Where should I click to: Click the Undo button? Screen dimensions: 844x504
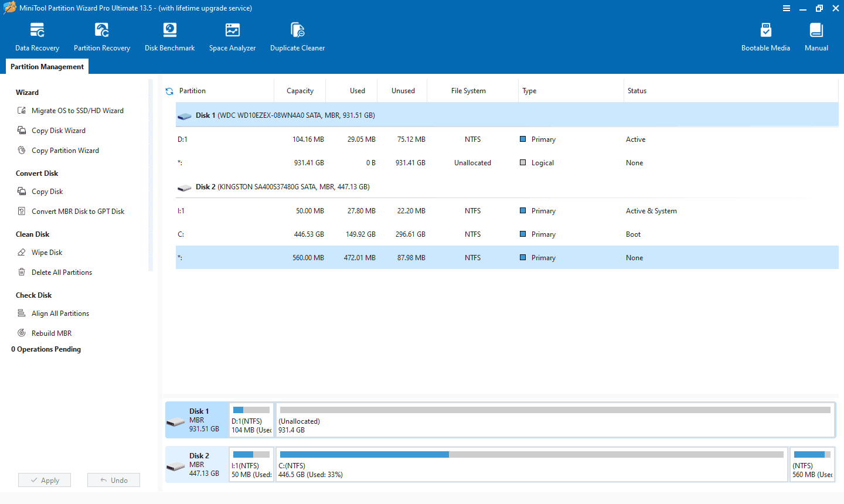tap(113, 479)
